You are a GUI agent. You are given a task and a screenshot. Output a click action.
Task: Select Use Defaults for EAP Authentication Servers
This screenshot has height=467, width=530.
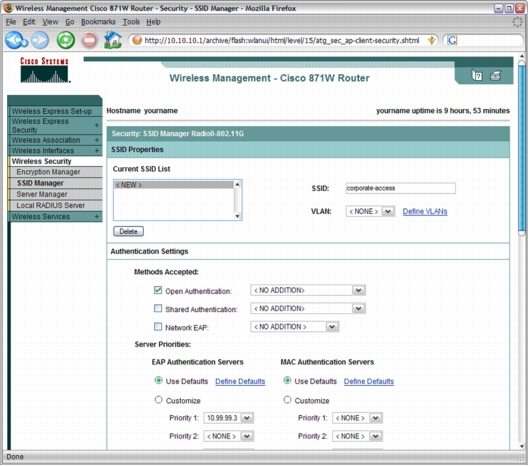point(159,380)
